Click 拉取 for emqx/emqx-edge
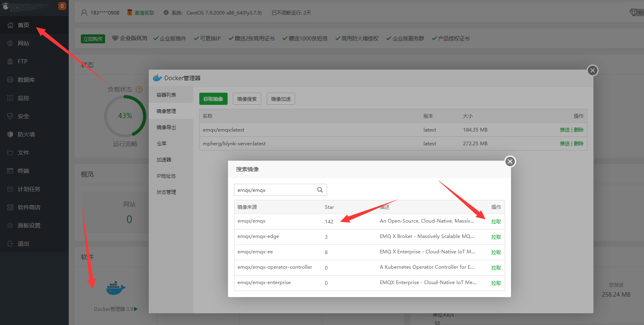Image resolution: width=644 pixels, height=325 pixels. (x=496, y=237)
